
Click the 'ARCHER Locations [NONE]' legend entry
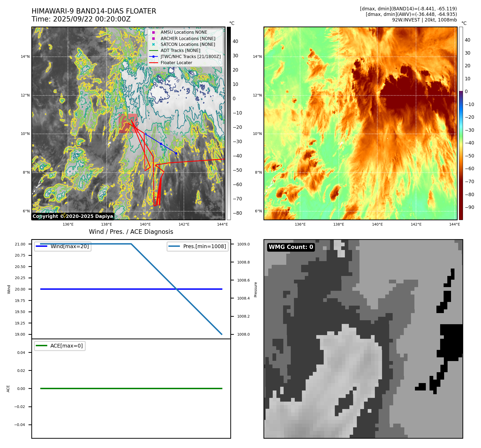pos(188,38)
